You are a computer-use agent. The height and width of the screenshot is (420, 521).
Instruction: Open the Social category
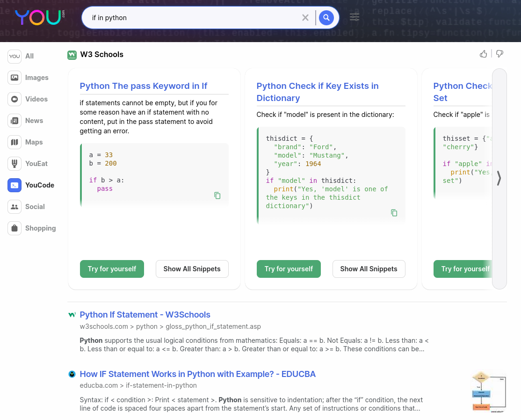coord(26,207)
